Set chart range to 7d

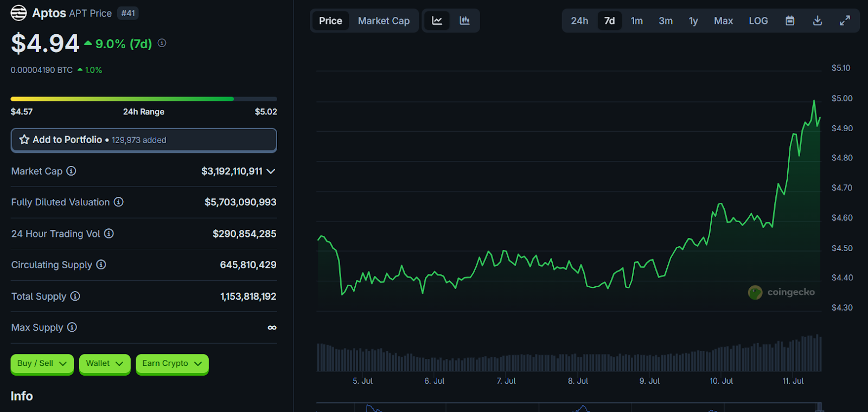tap(610, 21)
